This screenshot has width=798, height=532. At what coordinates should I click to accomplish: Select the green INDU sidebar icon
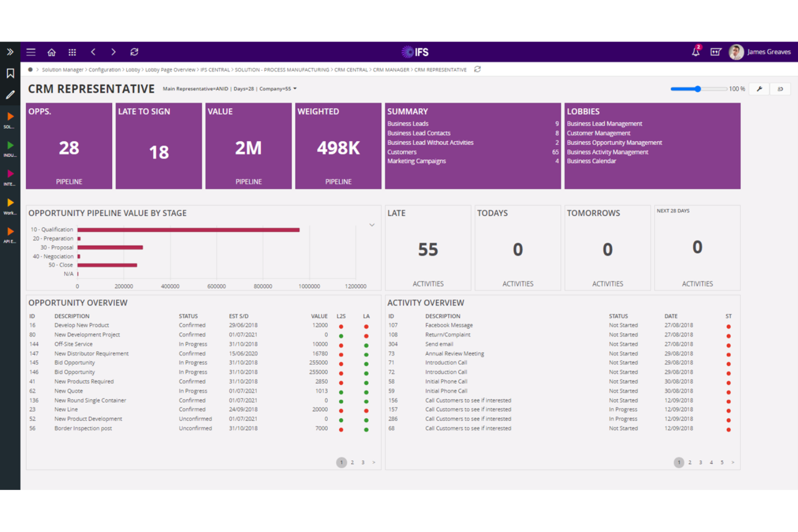pos(10,146)
